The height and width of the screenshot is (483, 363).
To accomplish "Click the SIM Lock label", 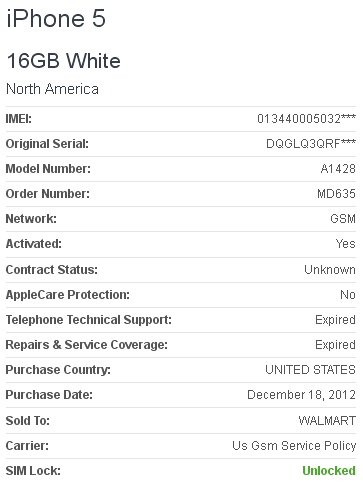I will (33, 471).
